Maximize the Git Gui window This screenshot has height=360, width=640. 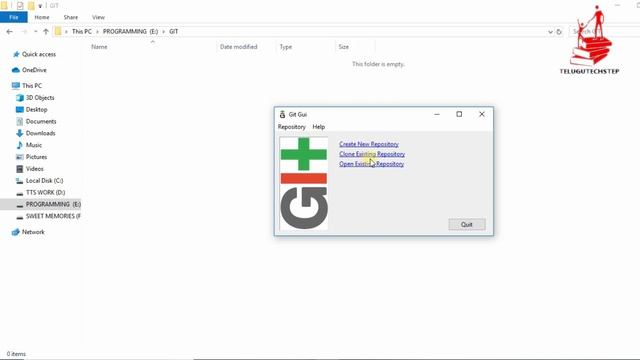(459, 114)
